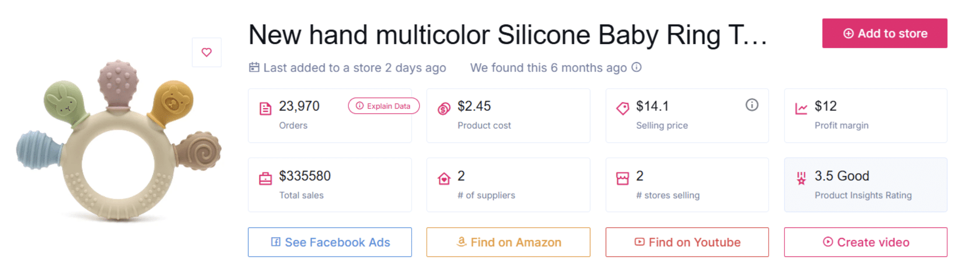This screenshot has height=270, width=980.
Task: Click the Find on Youtube link
Action: coord(686,242)
